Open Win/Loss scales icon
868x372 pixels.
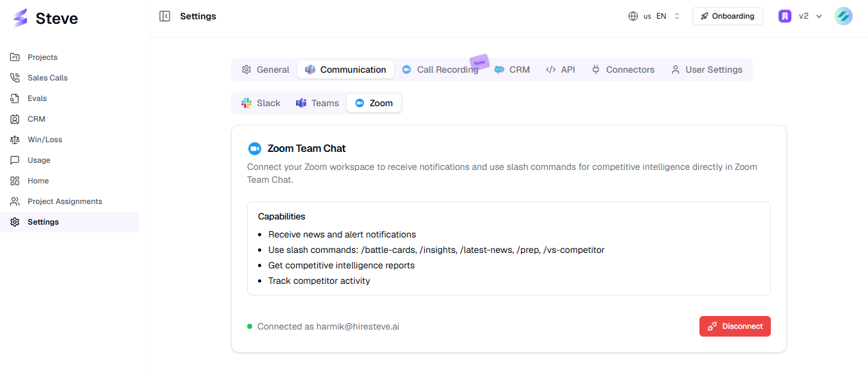pyautogui.click(x=15, y=140)
